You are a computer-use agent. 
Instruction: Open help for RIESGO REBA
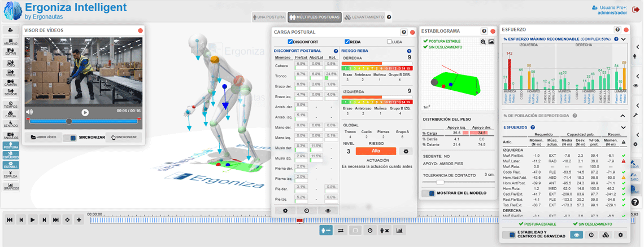pyautogui.click(x=409, y=51)
